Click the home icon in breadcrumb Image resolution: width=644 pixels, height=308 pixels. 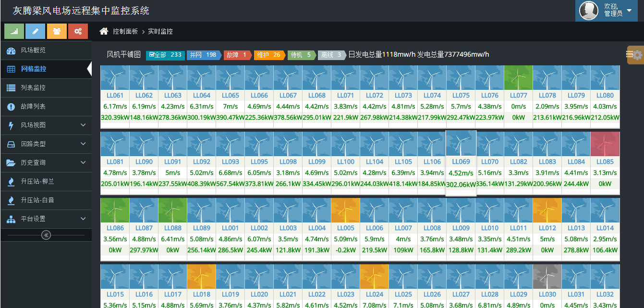pos(104,31)
